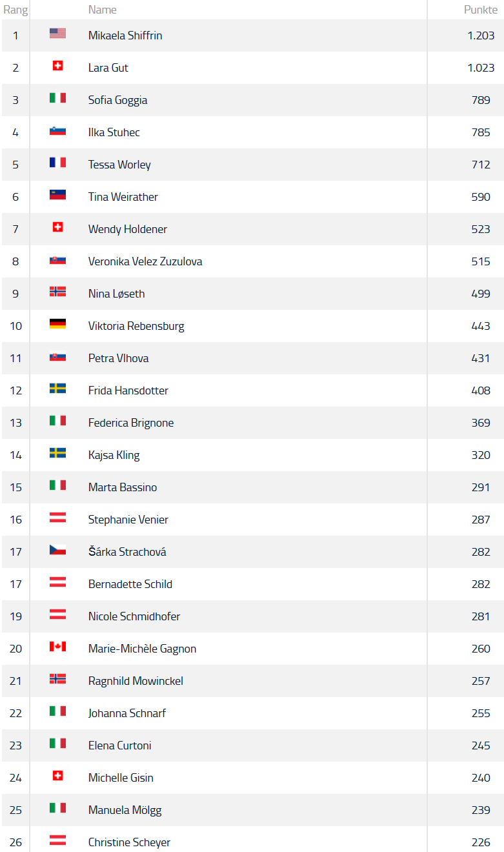Click the Slovenian flag next to Ilka Stuhec
The image size is (504, 852).
(57, 130)
